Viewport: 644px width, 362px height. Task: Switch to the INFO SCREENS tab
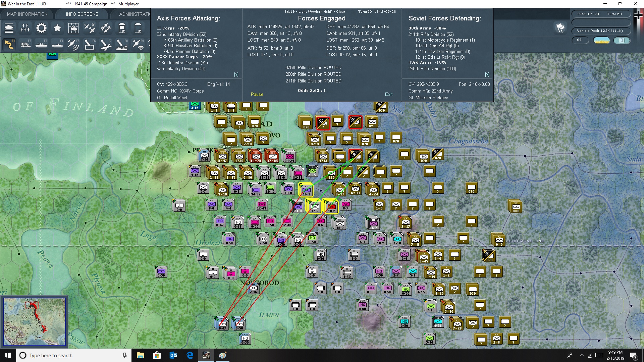pos(82,14)
